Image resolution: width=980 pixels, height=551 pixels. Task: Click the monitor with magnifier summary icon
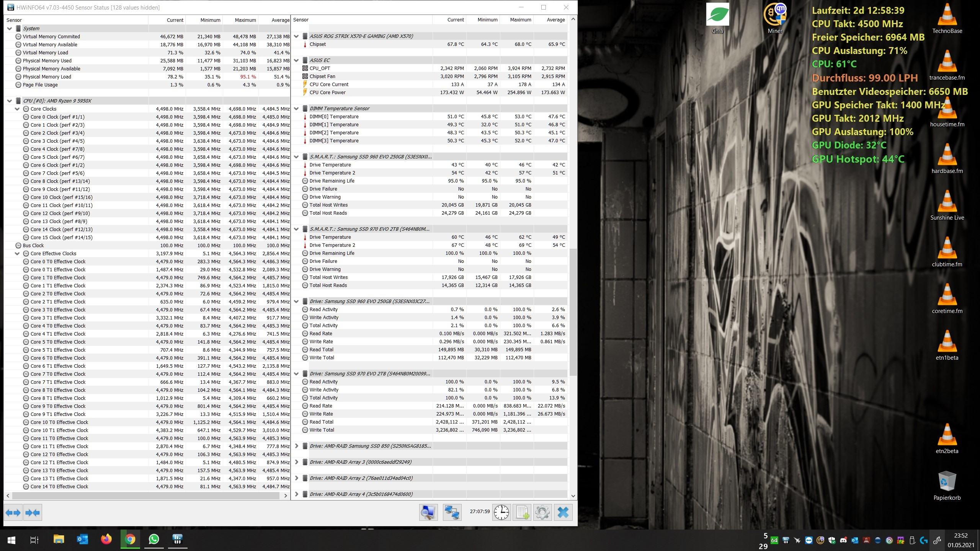click(x=428, y=512)
